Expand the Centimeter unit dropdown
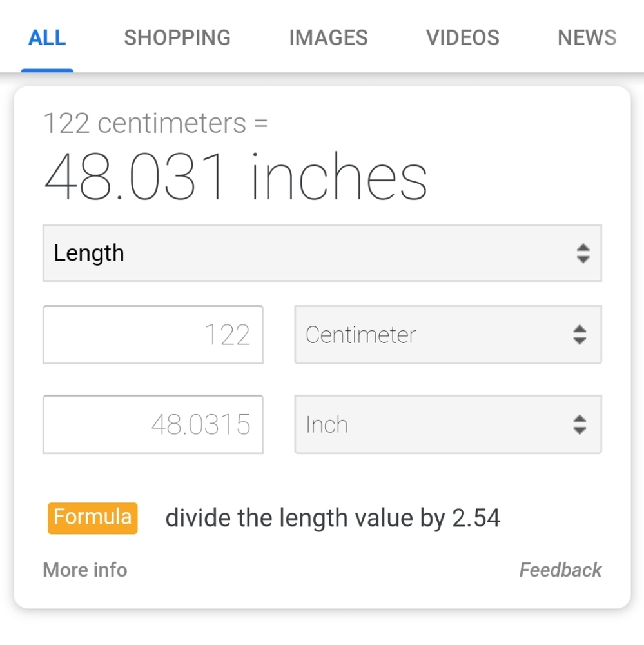This screenshot has width=644, height=645. pos(447,335)
